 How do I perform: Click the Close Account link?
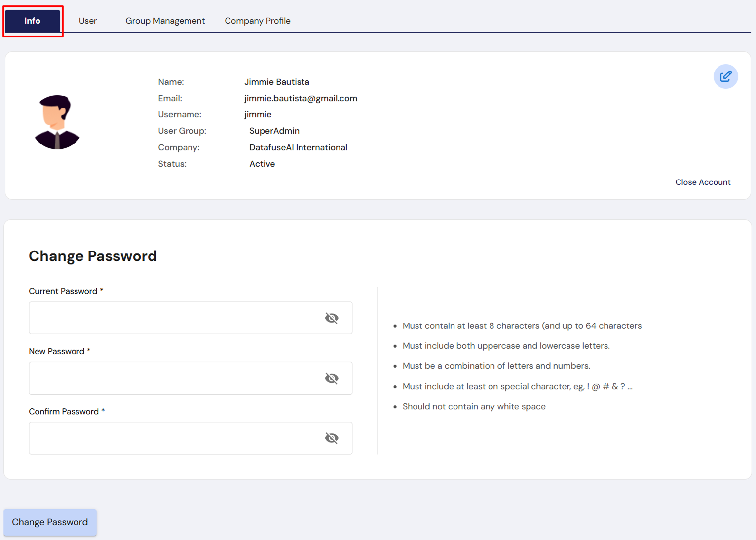coord(703,182)
